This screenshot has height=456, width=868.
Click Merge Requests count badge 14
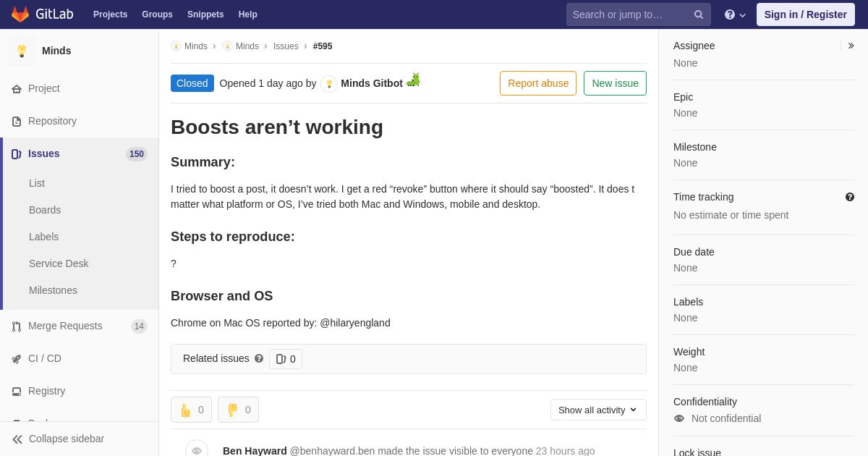[139, 326]
